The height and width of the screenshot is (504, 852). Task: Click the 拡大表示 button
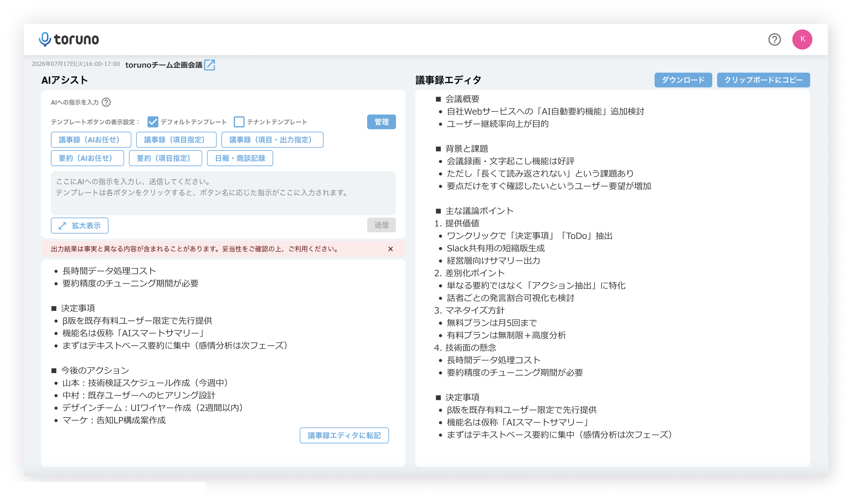[79, 226]
